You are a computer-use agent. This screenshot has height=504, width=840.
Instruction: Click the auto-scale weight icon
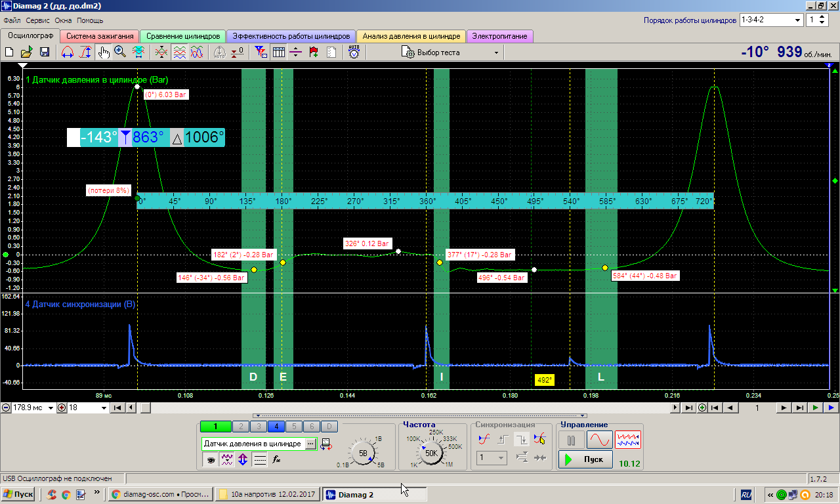[220, 52]
